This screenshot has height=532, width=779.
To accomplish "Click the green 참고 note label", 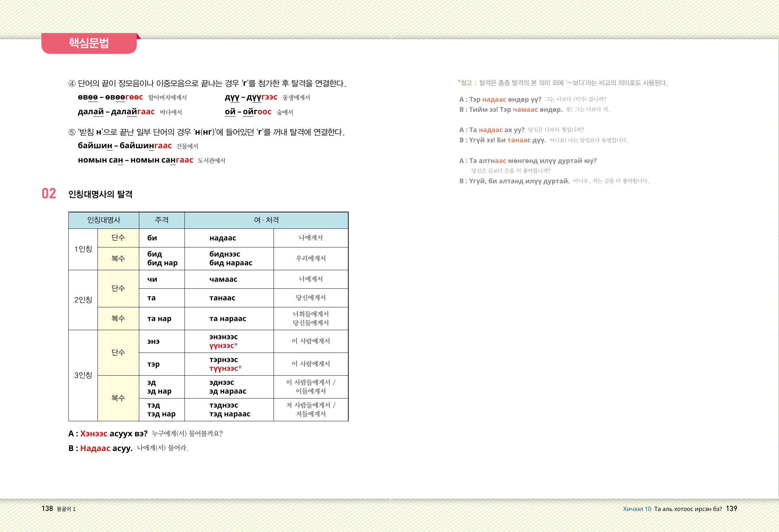I will pos(466,83).
